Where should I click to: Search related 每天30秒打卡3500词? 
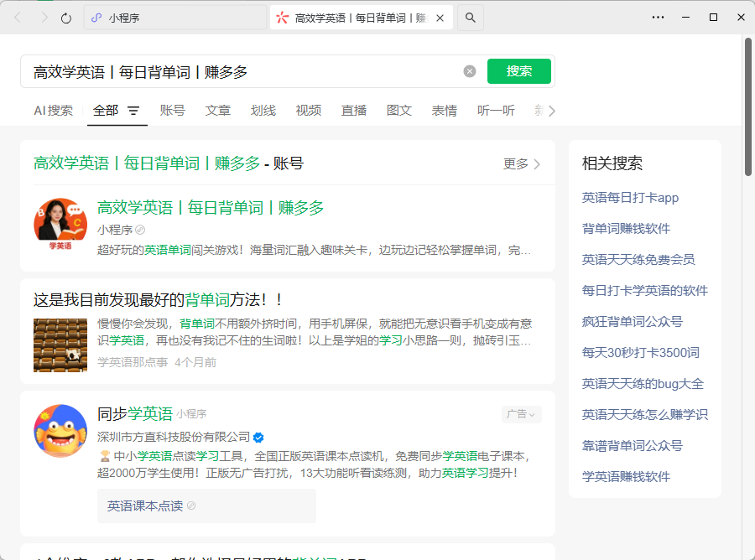(640, 353)
